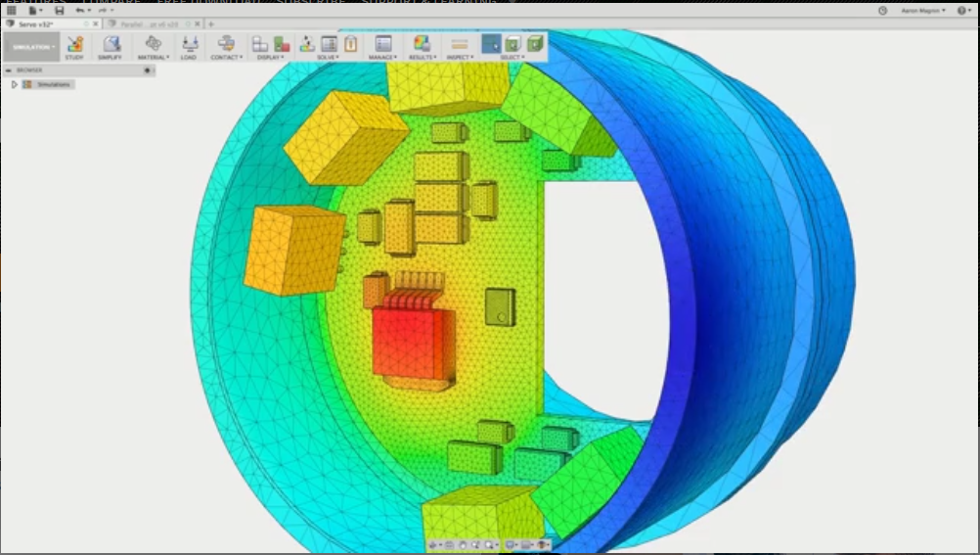Open the data panel grid icon
Viewport: 980px width, 555px height.
click(x=12, y=10)
